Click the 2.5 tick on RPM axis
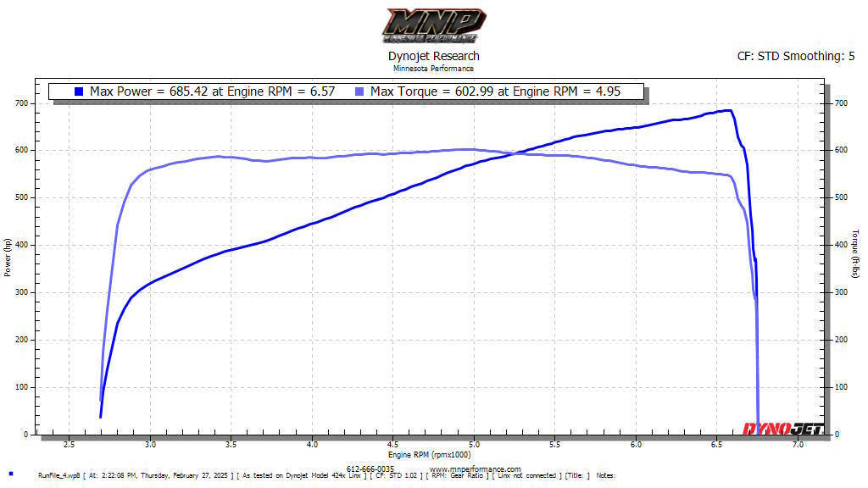868x488 pixels. coord(70,444)
